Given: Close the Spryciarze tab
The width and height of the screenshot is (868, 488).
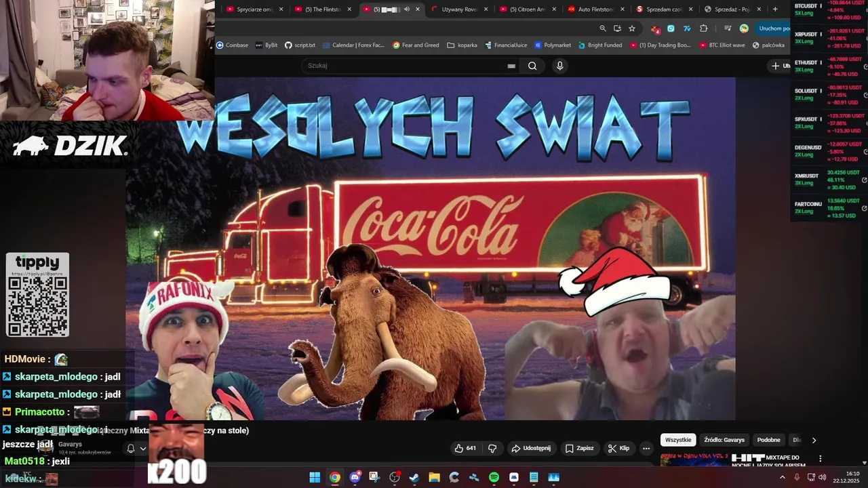Looking at the screenshot, I should tap(281, 9).
